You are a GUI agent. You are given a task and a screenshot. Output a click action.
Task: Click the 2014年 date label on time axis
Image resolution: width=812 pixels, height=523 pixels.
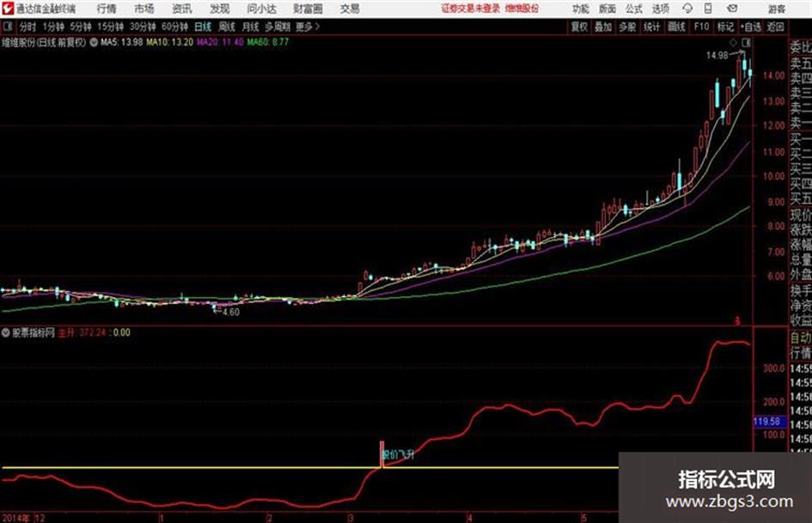pyautogui.click(x=15, y=518)
